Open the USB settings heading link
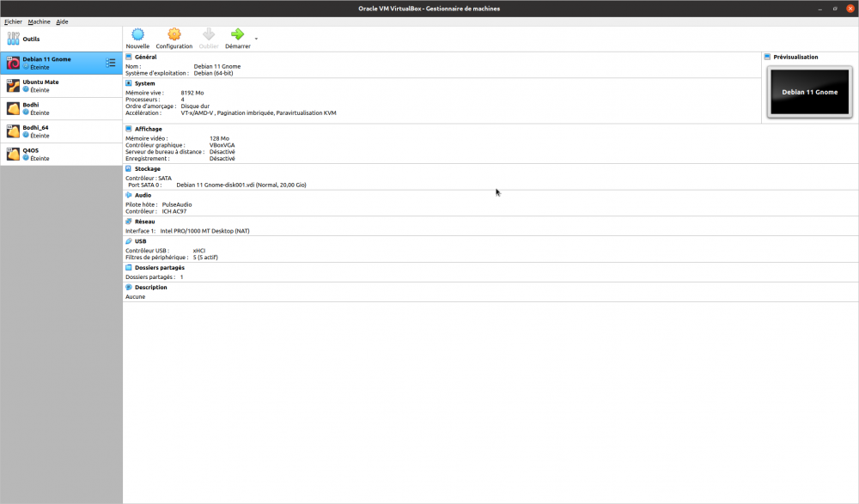This screenshot has height=504, width=859. point(140,241)
